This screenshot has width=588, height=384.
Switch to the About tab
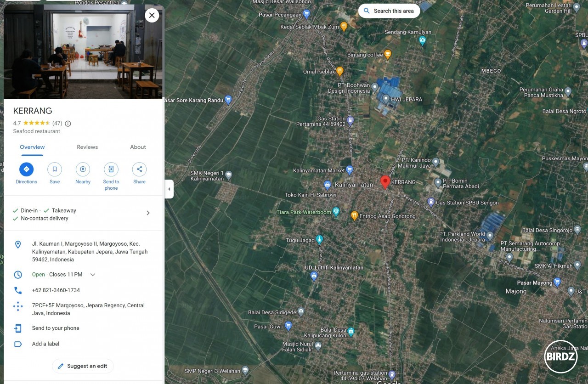pos(138,147)
